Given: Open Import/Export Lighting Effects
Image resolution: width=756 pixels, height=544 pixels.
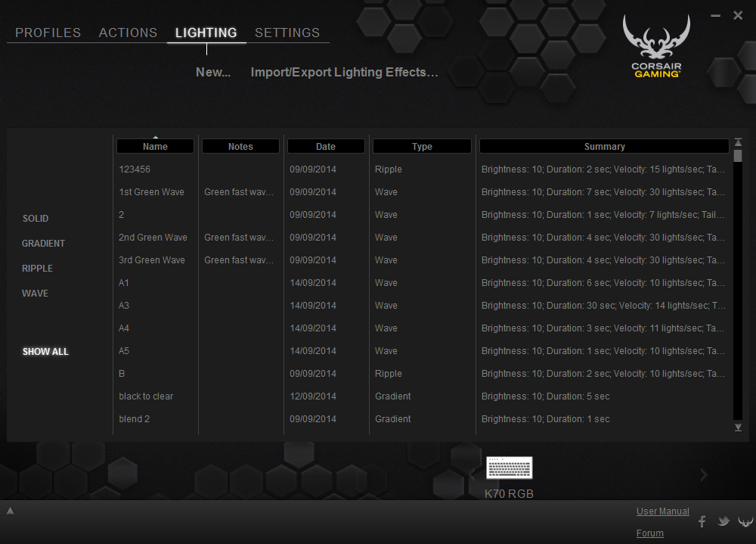Looking at the screenshot, I should tap(344, 72).
